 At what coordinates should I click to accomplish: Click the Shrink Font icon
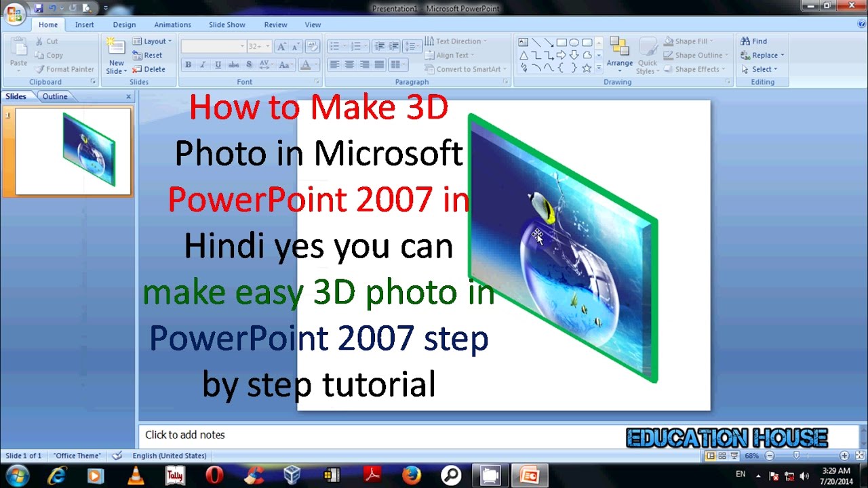(x=296, y=46)
